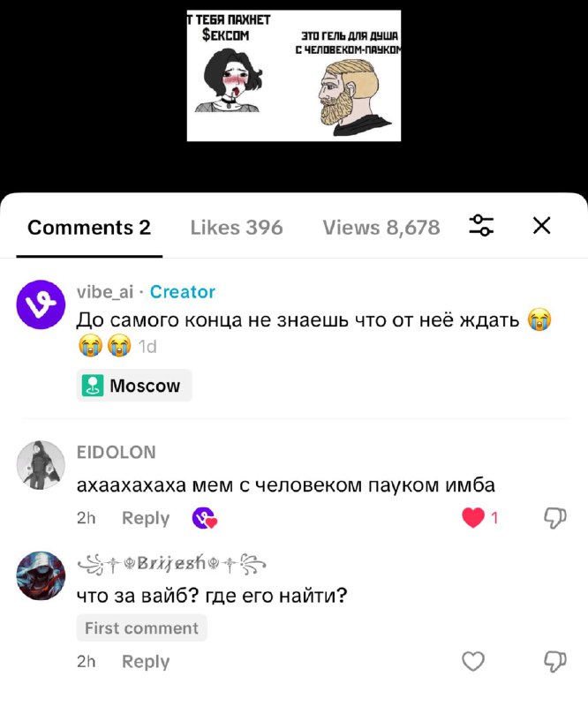588x706 pixels.
Task: Open the EIDOLON username
Action: (x=117, y=452)
